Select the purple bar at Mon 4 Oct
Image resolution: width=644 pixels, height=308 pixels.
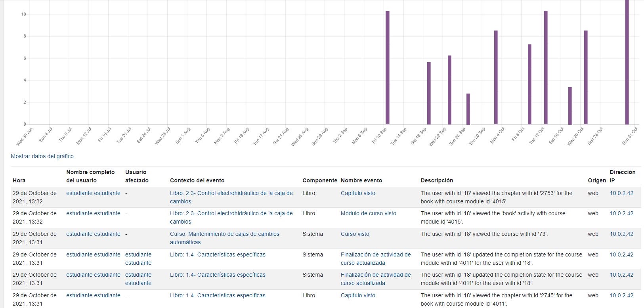[x=496, y=77]
